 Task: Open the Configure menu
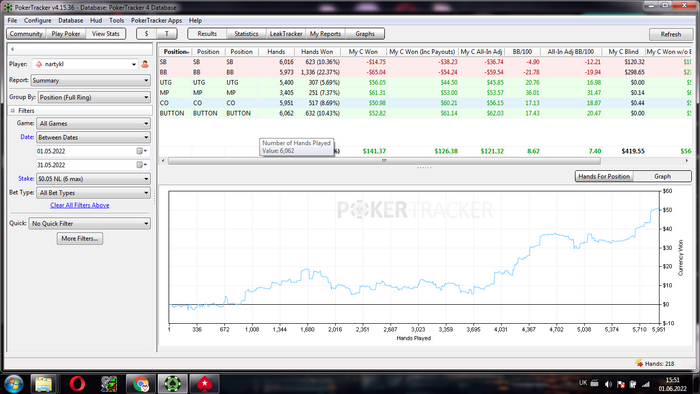tap(38, 21)
